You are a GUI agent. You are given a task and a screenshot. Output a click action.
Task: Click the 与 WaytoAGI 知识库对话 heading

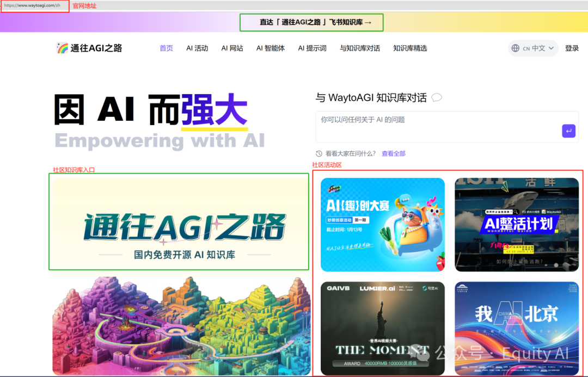(x=371, y=98)
